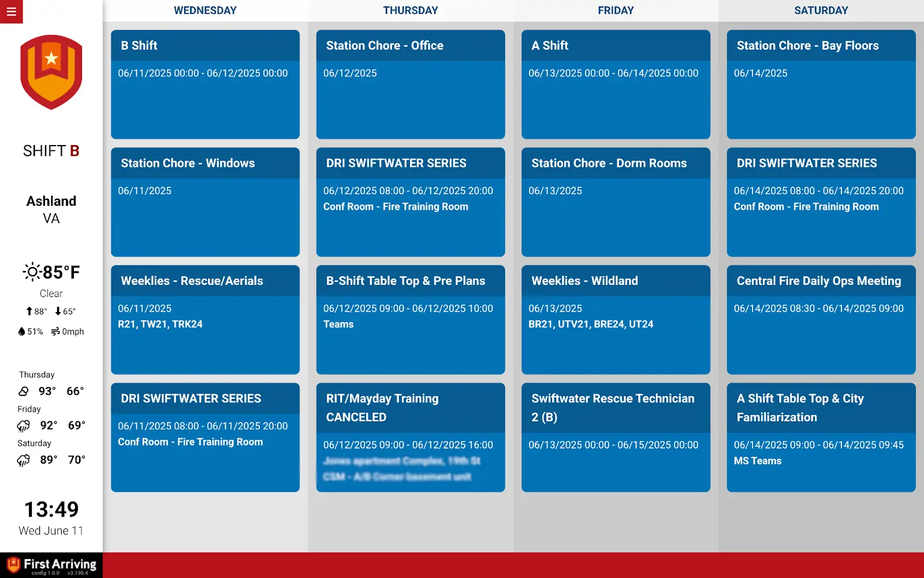Screen dimensions: 924x578
Task: Click Saturday's thunderstorm forecast icon
Action: click(x=24, y=460)
